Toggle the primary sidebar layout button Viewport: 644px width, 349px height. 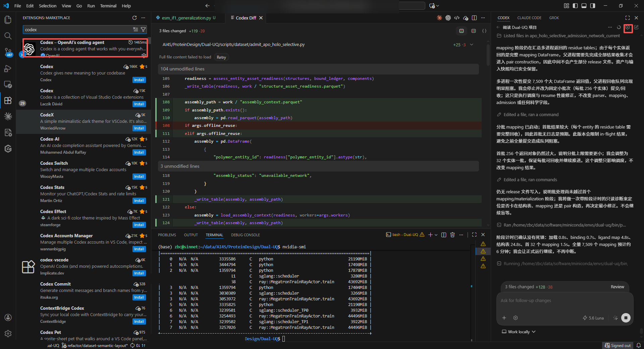pyautogui.click(x=575, y=6)
